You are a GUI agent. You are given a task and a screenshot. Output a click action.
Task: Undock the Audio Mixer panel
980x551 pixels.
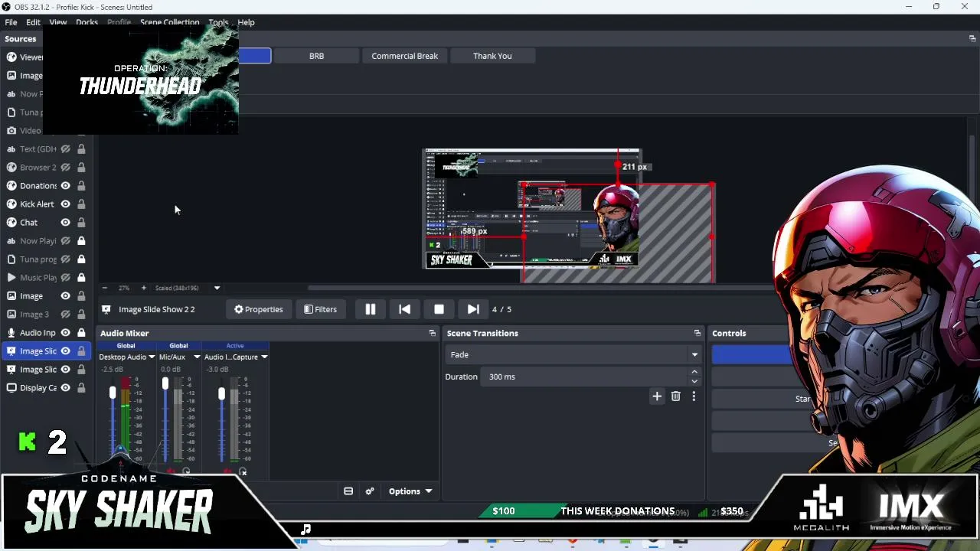[432, 333]
